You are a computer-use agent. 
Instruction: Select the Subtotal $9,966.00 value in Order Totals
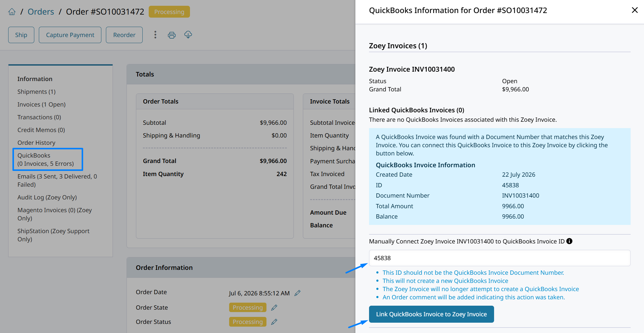[x=273, y=123]
